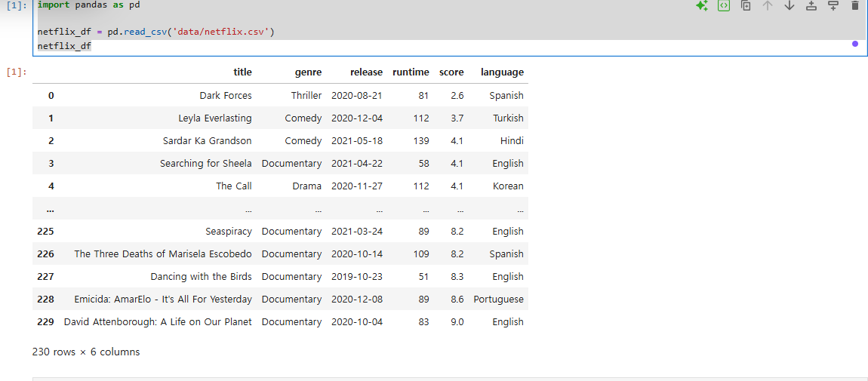Select the 'Seaspiracy' title cell
Image resolution: width=868 pixels, height=381 pixels.
(229, 232)
